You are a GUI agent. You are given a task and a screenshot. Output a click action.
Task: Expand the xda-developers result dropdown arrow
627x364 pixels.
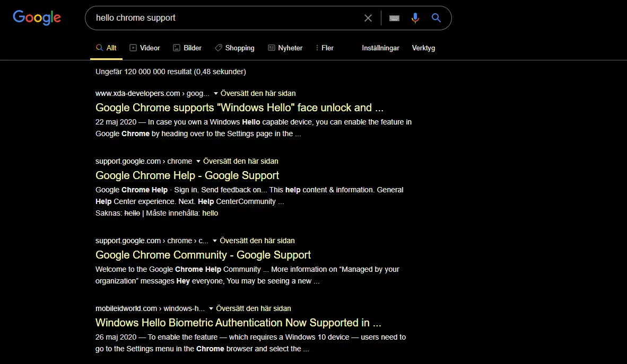tap(215, 93)
